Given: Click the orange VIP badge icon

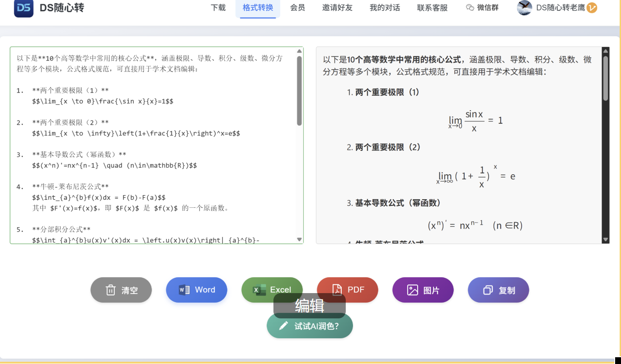Looking at the screenshot, I should [x=592, y=8].
